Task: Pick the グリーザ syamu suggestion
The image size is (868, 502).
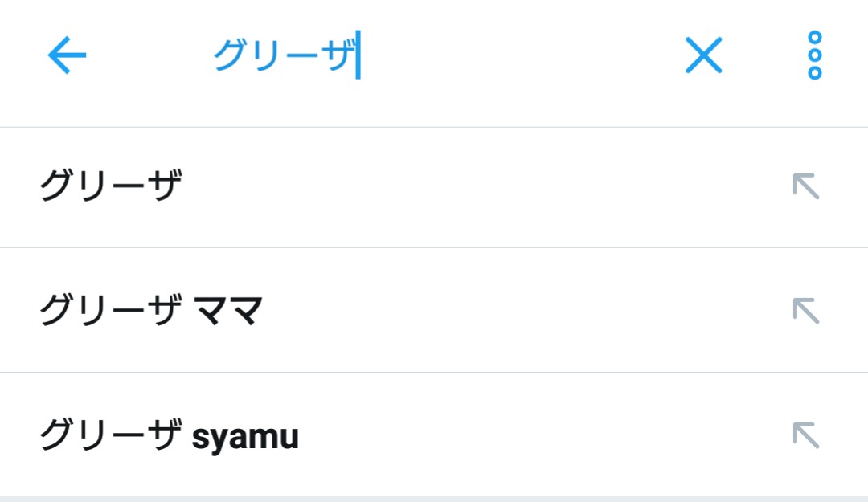Action: coord(169,435)
